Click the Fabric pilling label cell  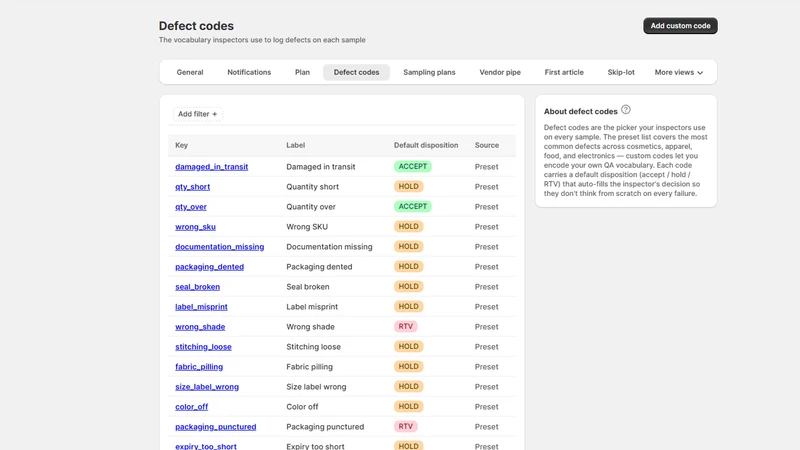coord(309,367)
